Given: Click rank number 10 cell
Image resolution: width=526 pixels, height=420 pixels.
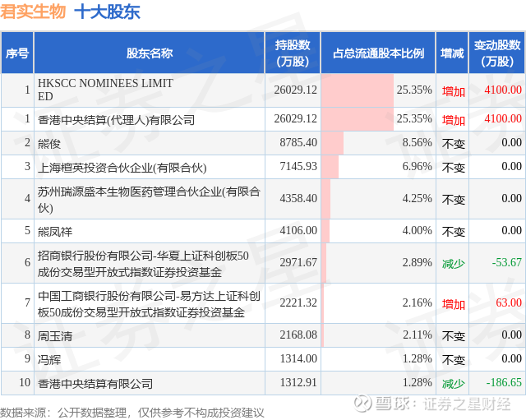Looking at the screenshot, I should tap(17, 383).
